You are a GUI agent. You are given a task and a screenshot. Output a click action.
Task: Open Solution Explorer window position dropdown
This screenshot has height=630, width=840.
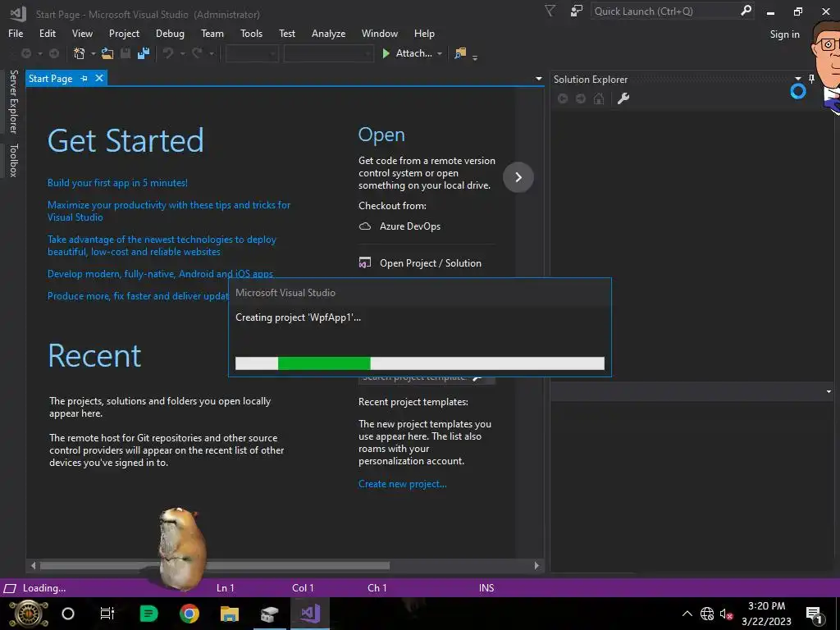pos(797,79)
